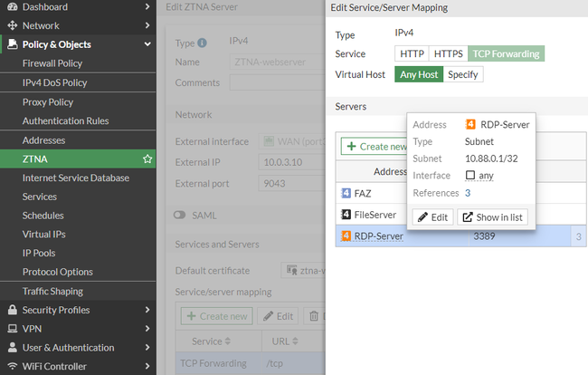Set Virtual Host to Specify
Viewport: 588px width, 375px height.
[463, 74]
